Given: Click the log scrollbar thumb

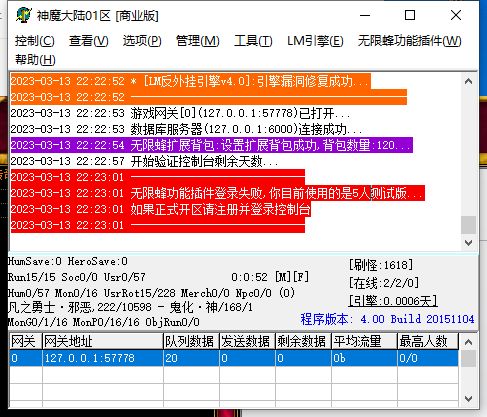Looking at the screenshot, I should tap(468, 225).
